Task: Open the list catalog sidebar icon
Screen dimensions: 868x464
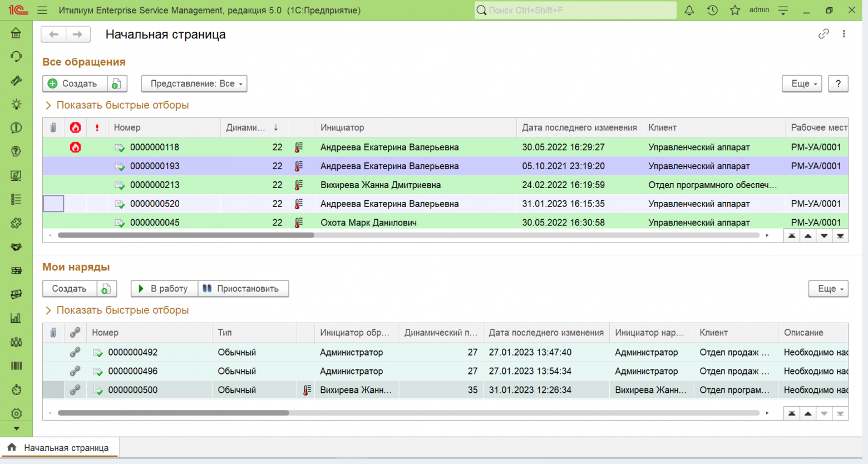Action: point(16,199)
